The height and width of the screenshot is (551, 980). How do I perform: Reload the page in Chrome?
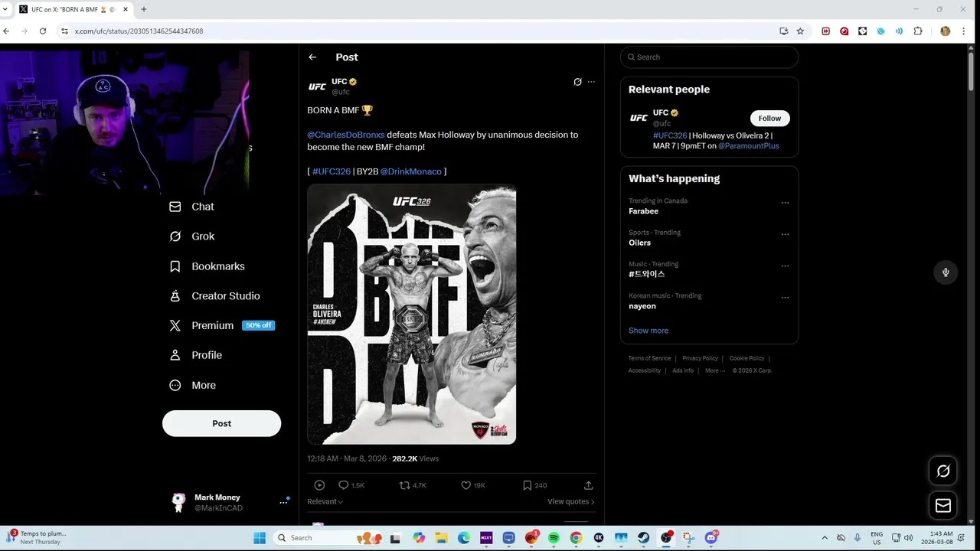(x=43, y=31)
